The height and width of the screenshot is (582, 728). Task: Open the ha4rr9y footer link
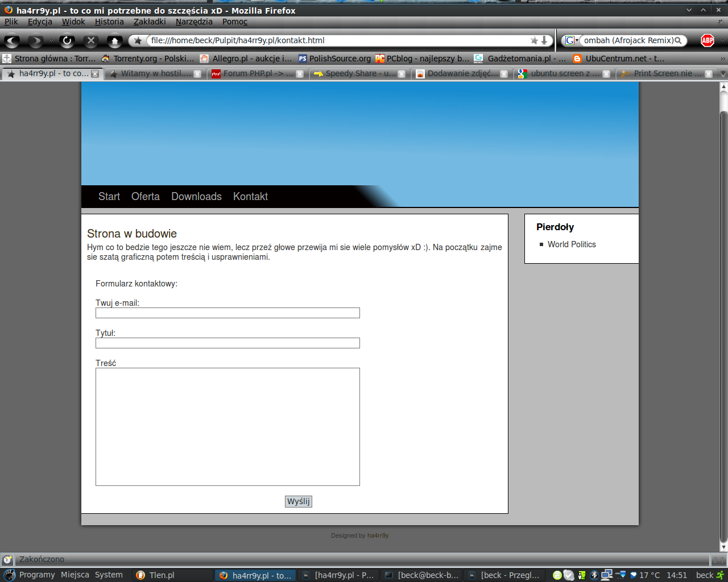(x=378, y=535)
